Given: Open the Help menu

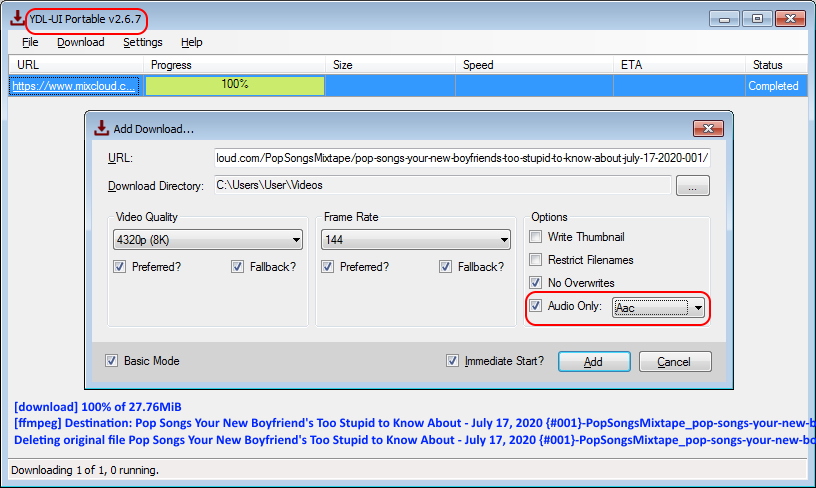Looking at the screenshot, I should [192, 42].
